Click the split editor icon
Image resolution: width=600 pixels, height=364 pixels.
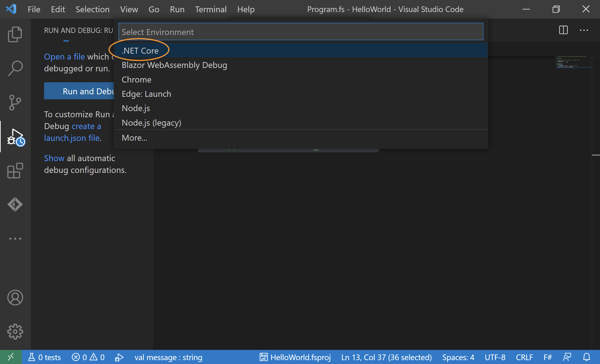(x=563, y=30)
